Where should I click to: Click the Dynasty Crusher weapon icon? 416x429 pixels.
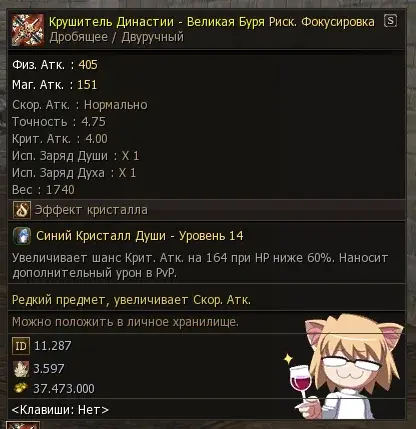(28, 30)
